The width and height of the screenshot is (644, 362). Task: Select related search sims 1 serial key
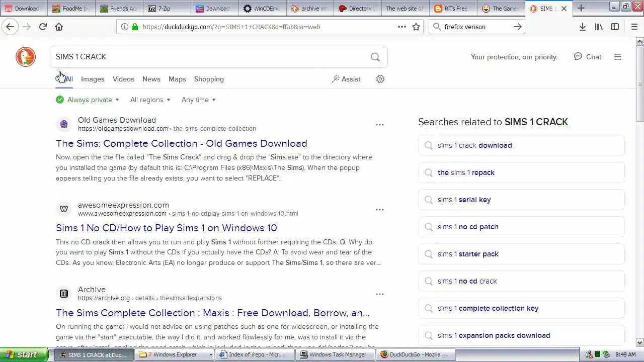click(521, 200)
